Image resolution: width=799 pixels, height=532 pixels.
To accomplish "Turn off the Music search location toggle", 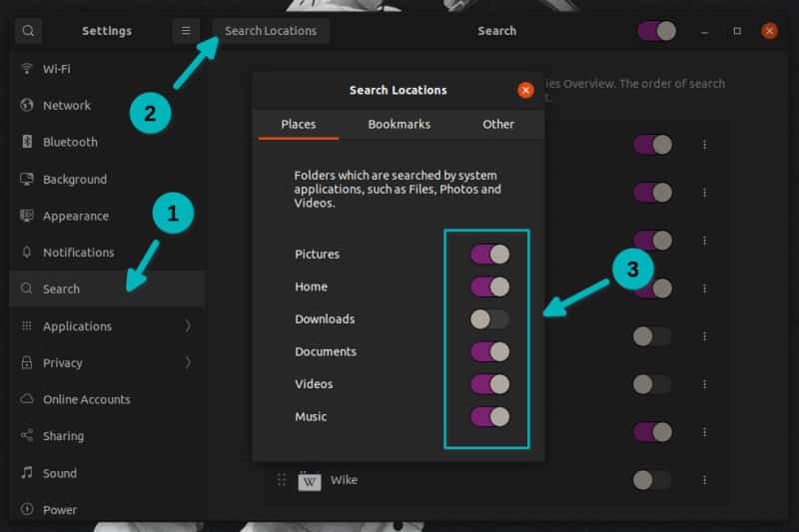I will coord(490,416).
